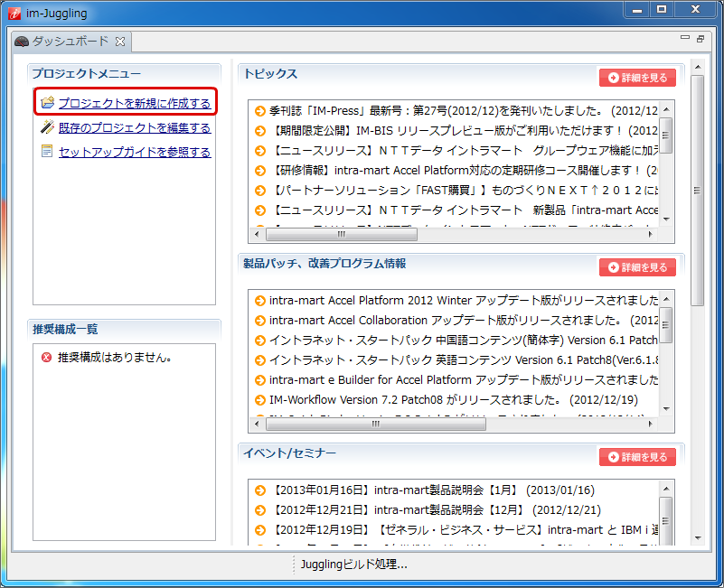Open the グループウェア機能 news release topic

coord(463,151)
